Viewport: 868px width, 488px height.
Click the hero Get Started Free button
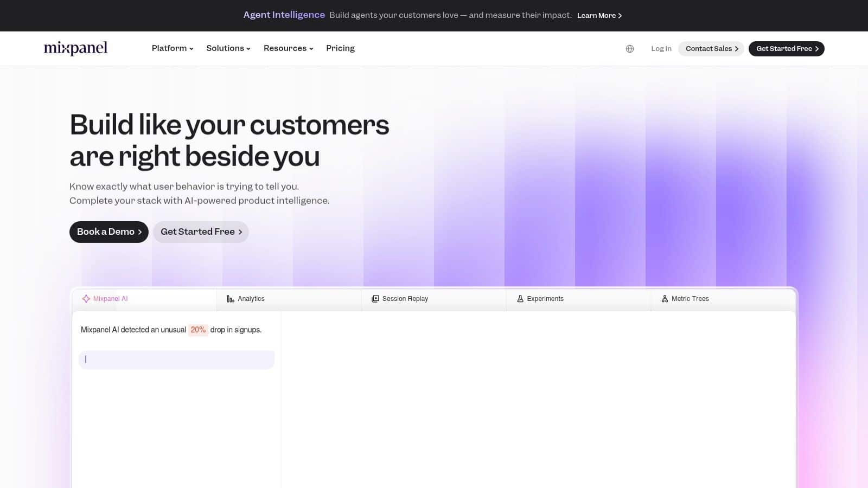tap(201, 232)
